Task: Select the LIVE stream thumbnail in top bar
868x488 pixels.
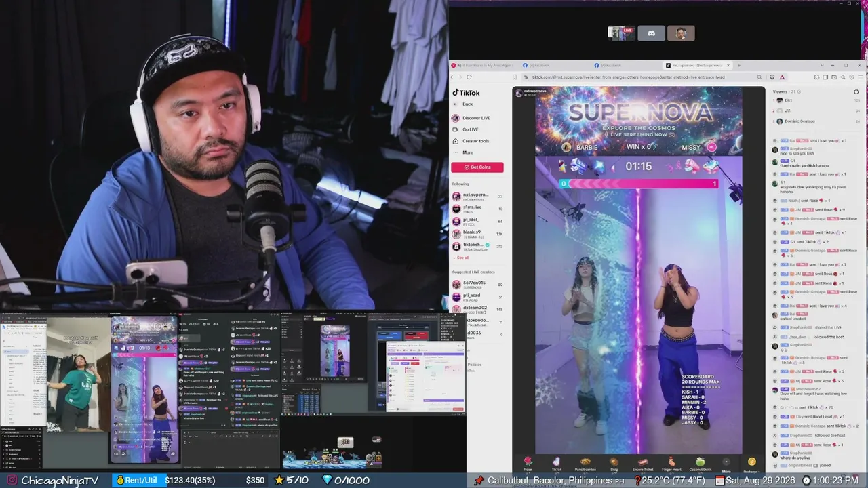Action: point(621,33)
